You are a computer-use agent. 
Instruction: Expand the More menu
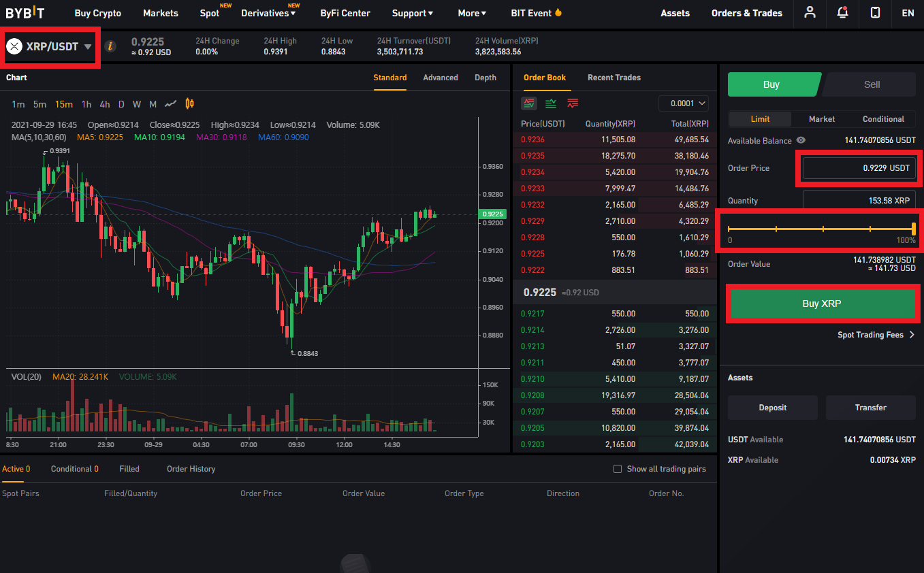473,13
